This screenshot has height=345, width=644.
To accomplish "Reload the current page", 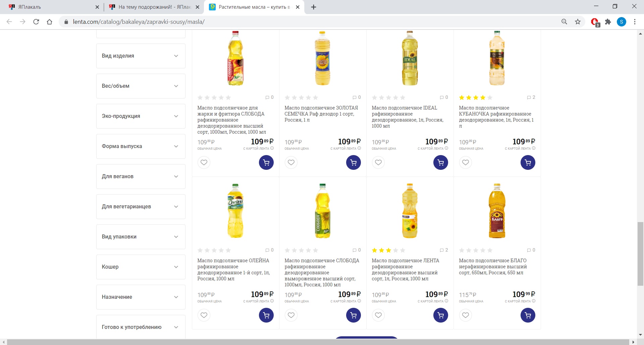I will [36, 22].
